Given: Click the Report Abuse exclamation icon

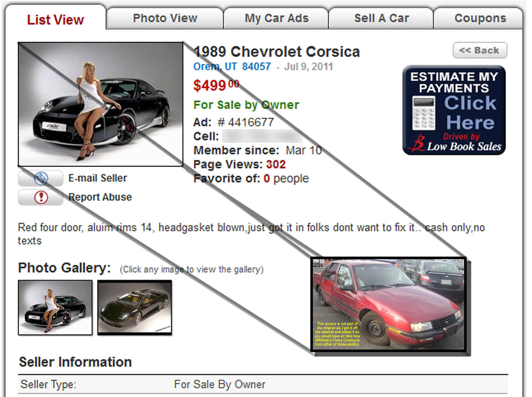Looking at the screenshot, I should point(41,197).
